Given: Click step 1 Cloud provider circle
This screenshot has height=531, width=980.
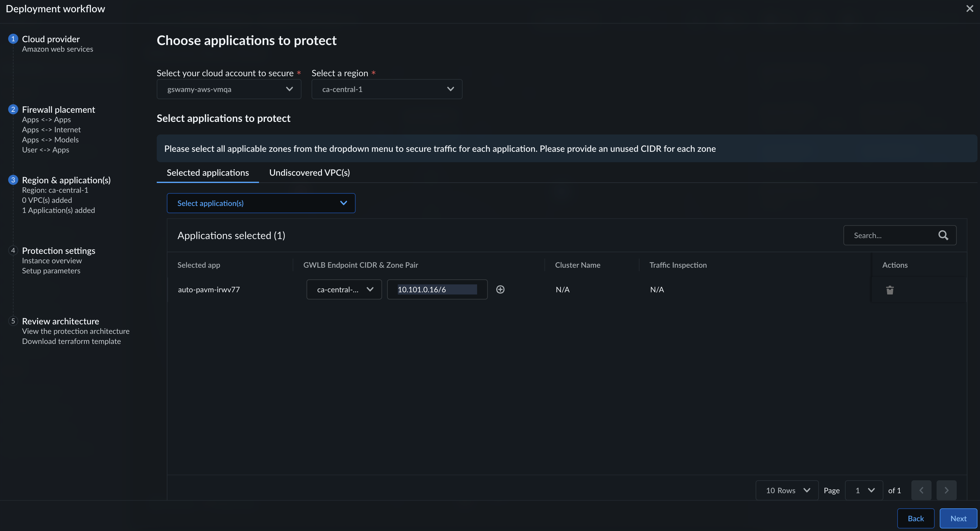Looking at the screenshot, I should 13,39.
